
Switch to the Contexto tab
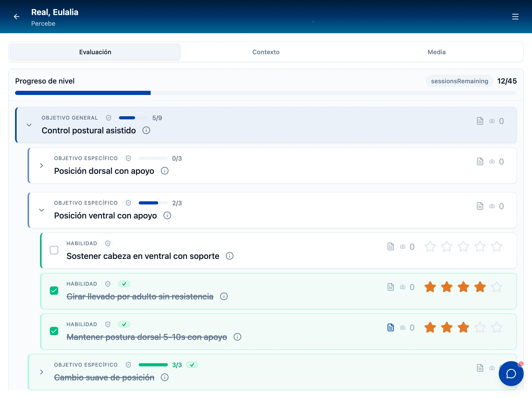[x=266, y=52]
